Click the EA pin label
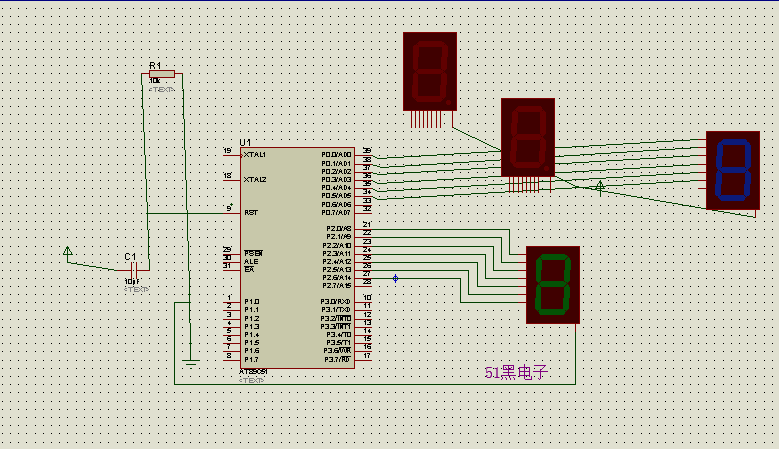Screen dimensions: 779x449 pyautogui.click(x=249, y=269)
